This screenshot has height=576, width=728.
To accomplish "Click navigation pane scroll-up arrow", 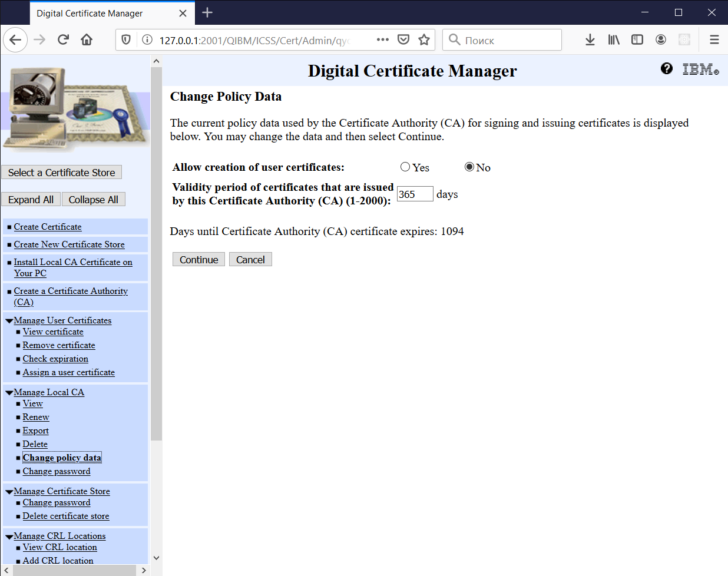I will click(156, 61).
